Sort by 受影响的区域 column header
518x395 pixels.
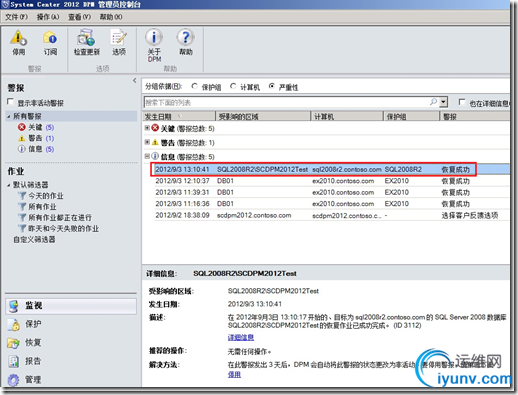263,116
